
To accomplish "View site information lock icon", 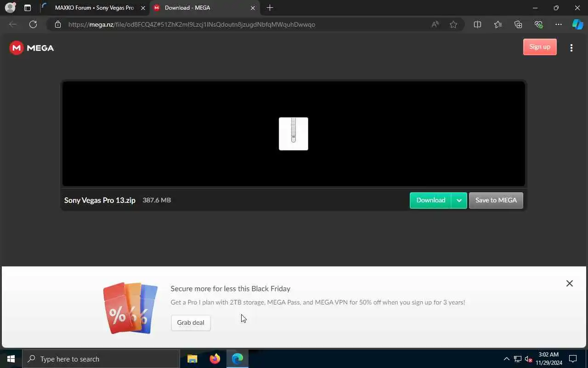I will coord(58,24).
